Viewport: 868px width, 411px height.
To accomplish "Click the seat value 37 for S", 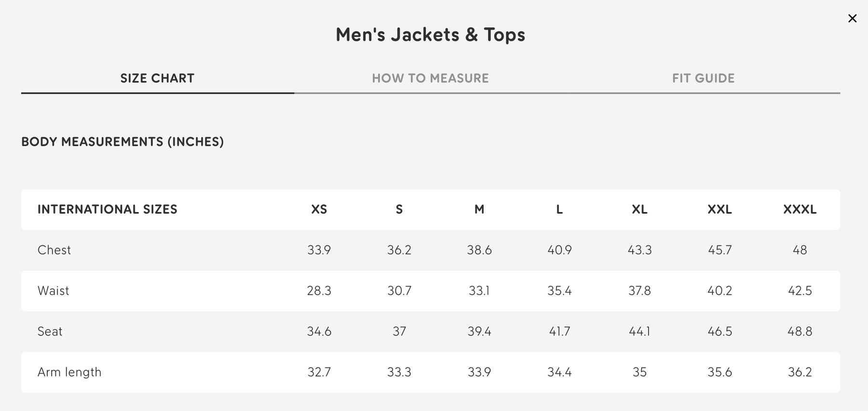I will pyautogui.click(x=399, y=331).
